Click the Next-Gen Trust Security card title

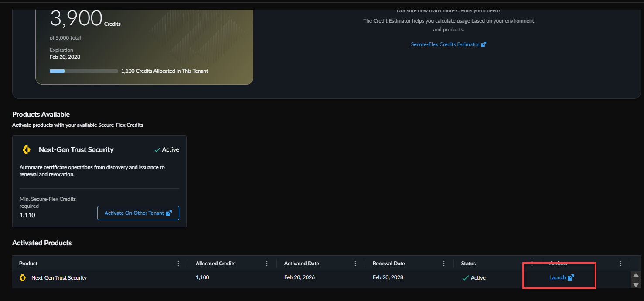click(x=76, y=149)
